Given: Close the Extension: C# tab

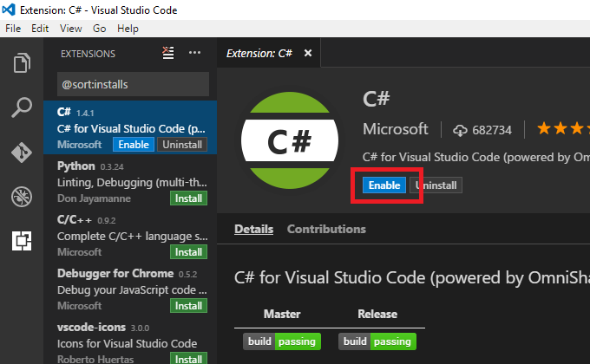Looking at the screenshot, I should pyautogui.click(x=308, y=54).
